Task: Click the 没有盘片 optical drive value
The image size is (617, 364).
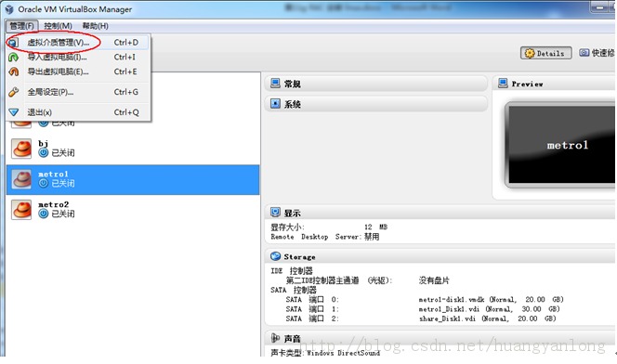Action: point(434,280)
